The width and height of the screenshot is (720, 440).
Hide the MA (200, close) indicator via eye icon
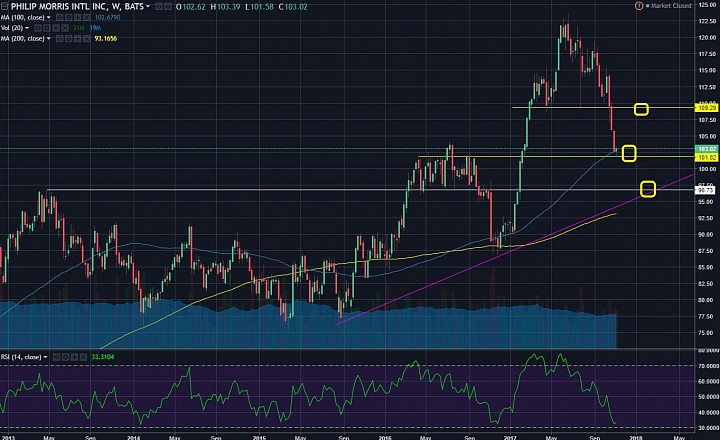tap(59, 39)
